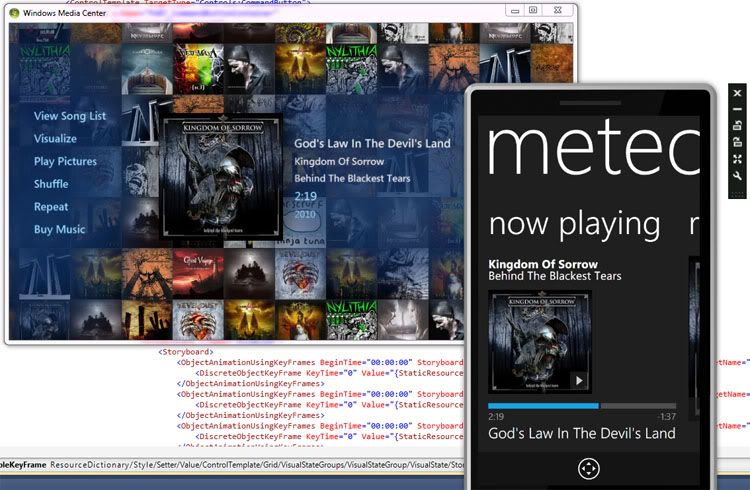Select View Song List in Media Center
The height and width of the screenshot is (490, 750).
point(70,116)
